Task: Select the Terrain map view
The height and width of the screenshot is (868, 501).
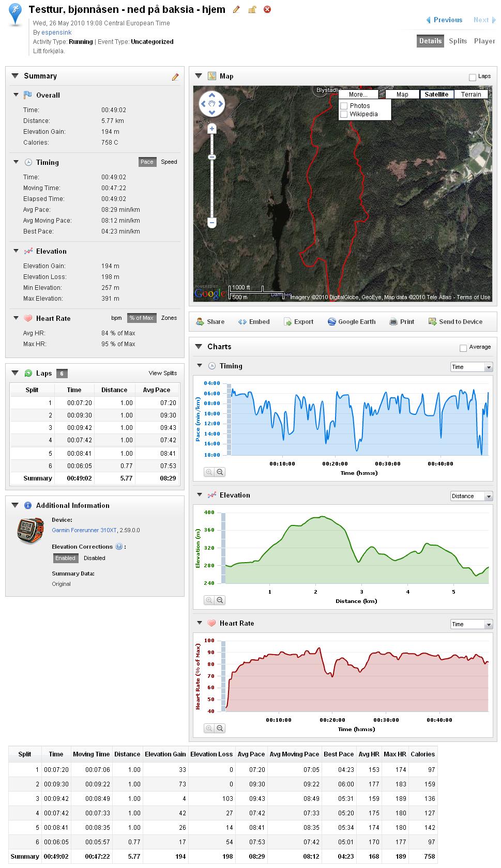Action: click(x=471, y=94)
